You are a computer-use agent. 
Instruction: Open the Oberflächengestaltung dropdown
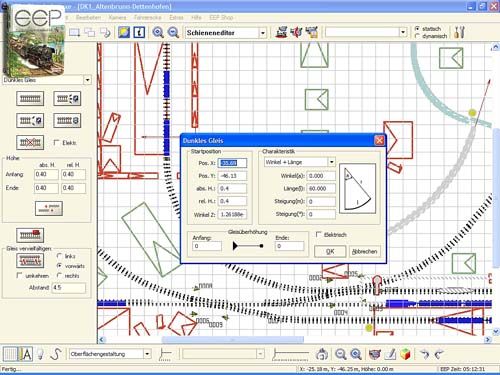(x=147, y=354)
